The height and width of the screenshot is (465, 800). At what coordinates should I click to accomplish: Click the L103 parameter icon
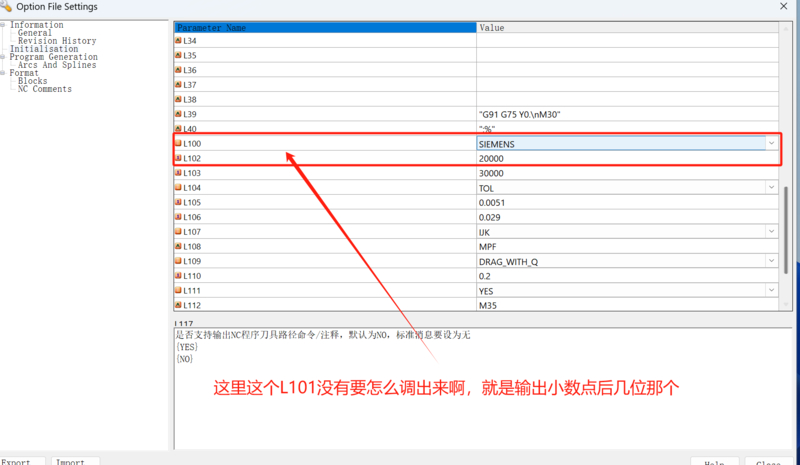pos(178,173)
